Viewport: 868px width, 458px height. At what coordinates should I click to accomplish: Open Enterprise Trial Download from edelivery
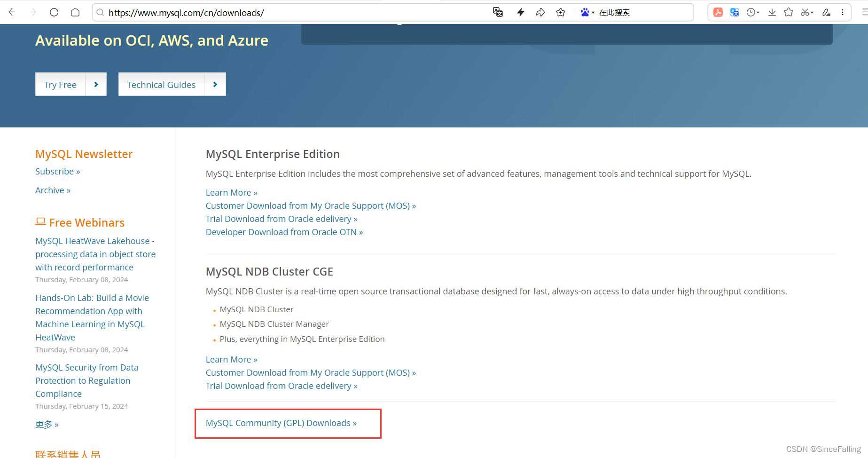[x=282, y=219]
